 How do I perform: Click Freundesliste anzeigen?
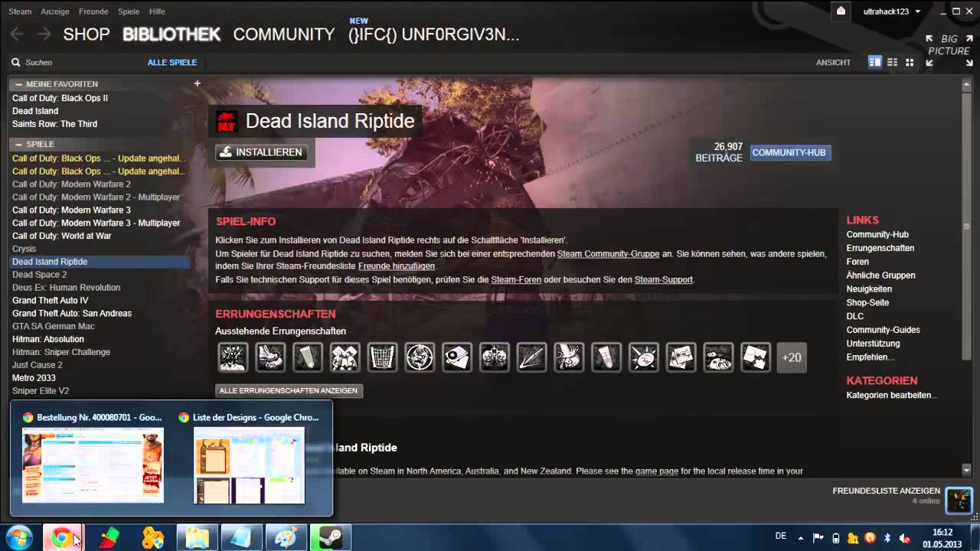[x=886, y=491]
